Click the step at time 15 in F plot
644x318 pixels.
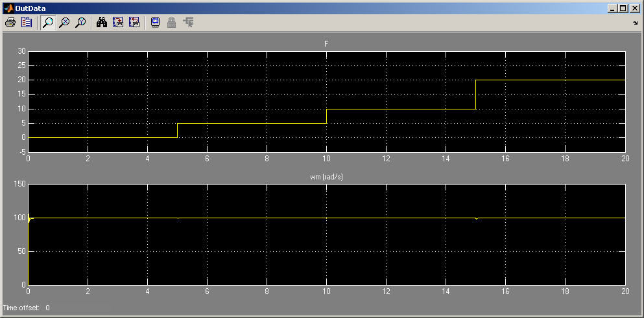click(x=475, y=95)
